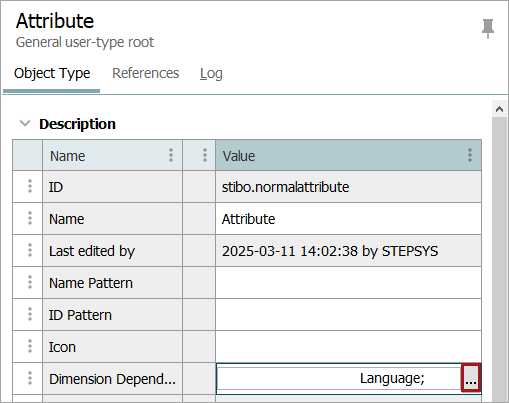509x403 pixels.
Task: Click the Name row drag handle
Action: pos(30,218)
